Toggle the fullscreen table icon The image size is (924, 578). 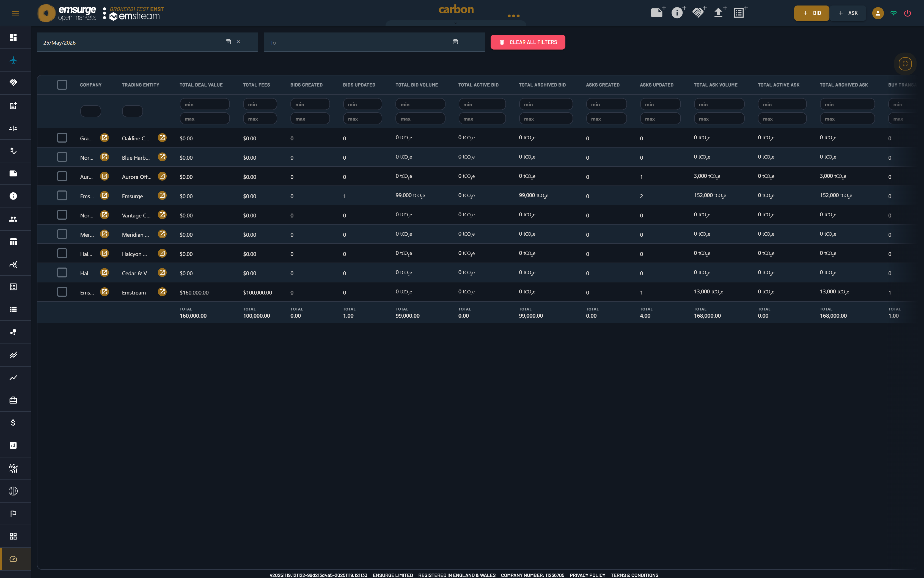coord(905,64)
